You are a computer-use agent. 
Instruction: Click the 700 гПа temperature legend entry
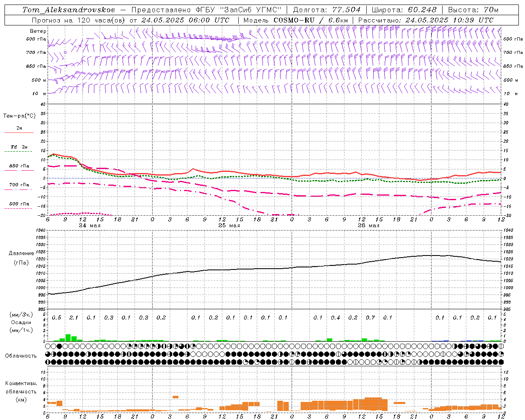pyautogui.click(x=19, y=185)
